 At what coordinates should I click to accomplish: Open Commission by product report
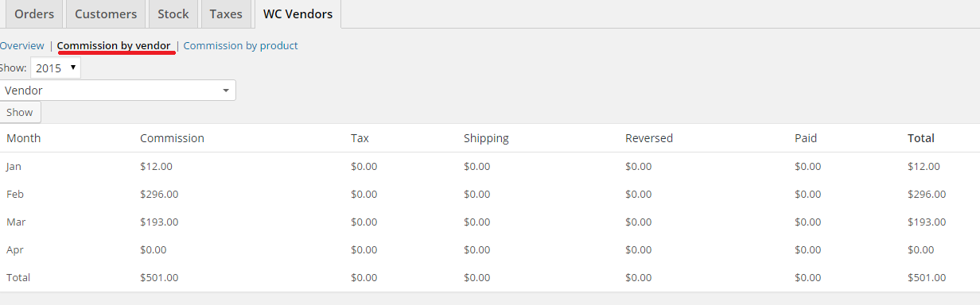pyautogui.click(x=240, y=46)
